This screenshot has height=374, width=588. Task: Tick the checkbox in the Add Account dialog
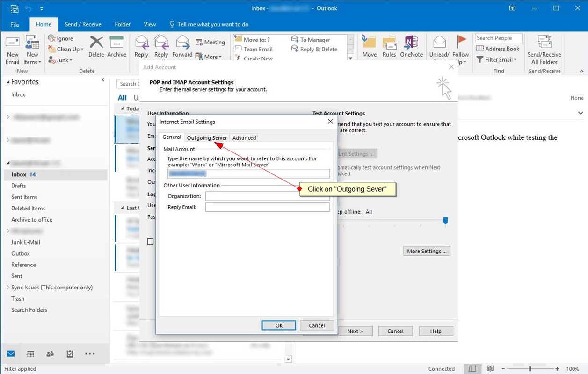(x=151, y=242)
